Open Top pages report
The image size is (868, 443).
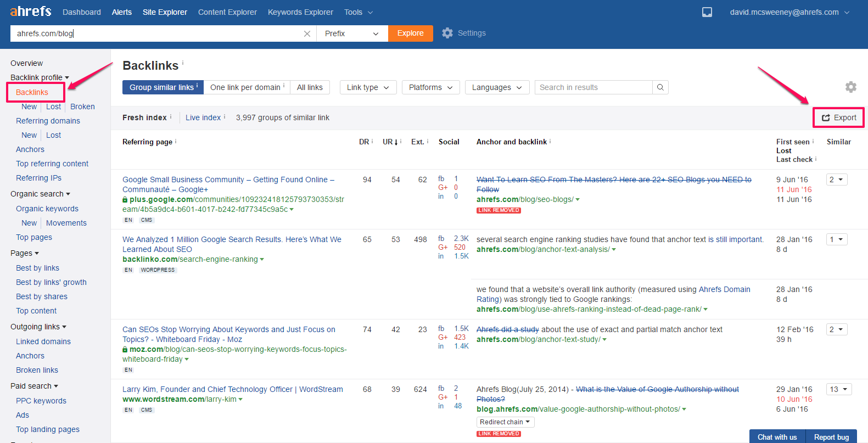pos(34,237)
